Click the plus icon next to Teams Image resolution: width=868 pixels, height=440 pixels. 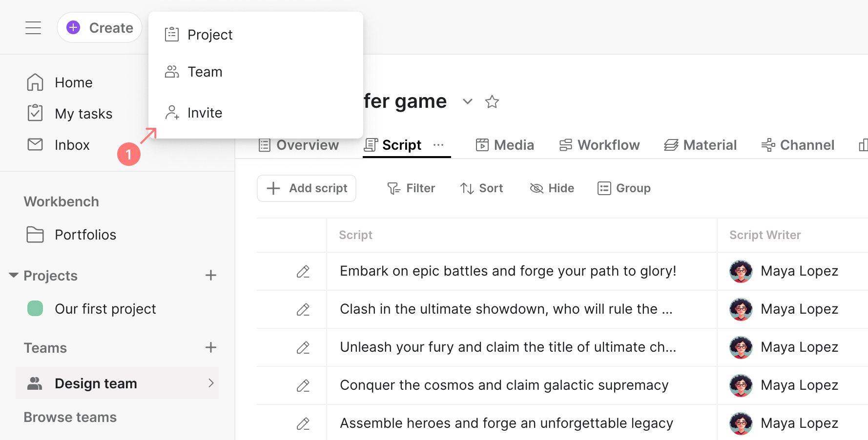[x=210, y=348]
